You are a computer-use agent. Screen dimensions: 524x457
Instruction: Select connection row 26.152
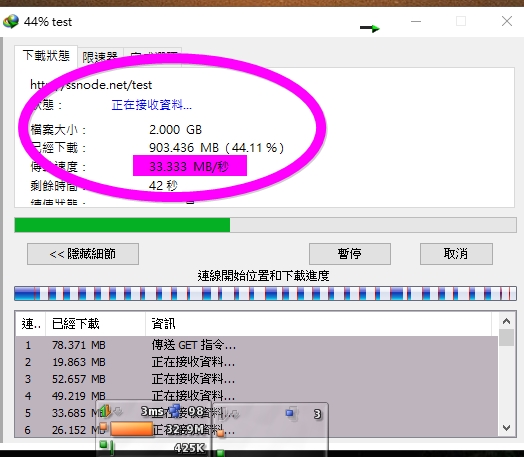pyautogui.click(x=256, y=430)
